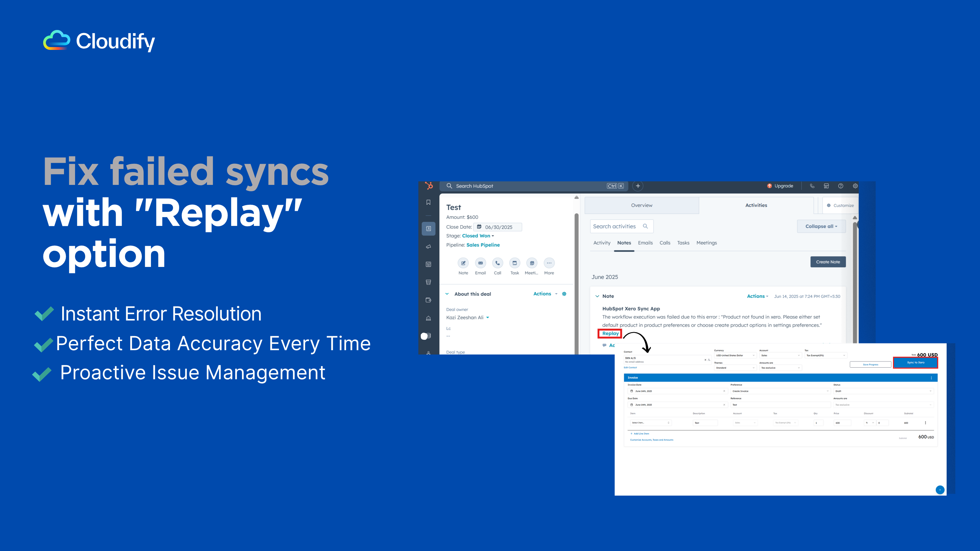Image resolution: width=980 pixels, height=551 pixels.
Task: Select the Activity sub-tab
Action: (602, 243)
